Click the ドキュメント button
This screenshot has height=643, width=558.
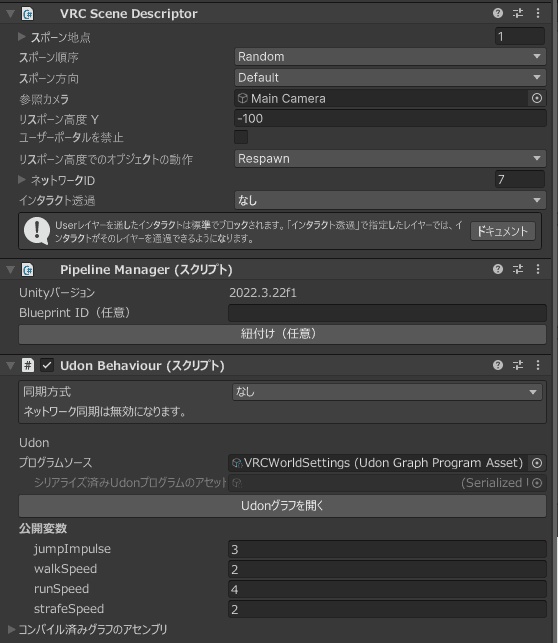click(x=503, y=231)
